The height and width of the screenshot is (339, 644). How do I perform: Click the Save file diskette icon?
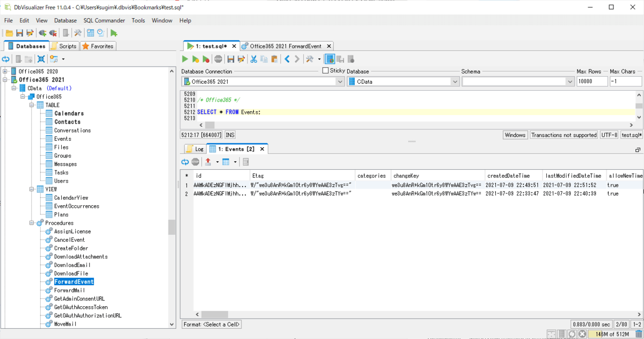click(x=18, y=32)
